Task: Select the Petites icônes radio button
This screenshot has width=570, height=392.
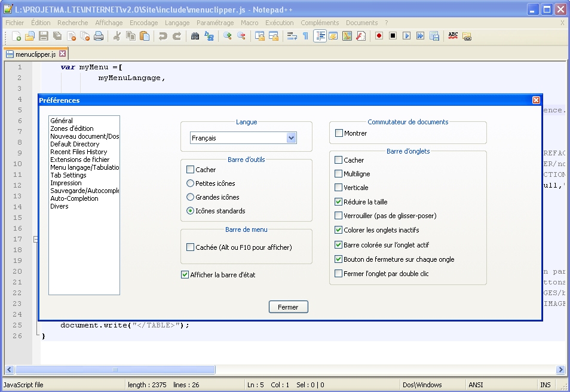Action: 191,183
